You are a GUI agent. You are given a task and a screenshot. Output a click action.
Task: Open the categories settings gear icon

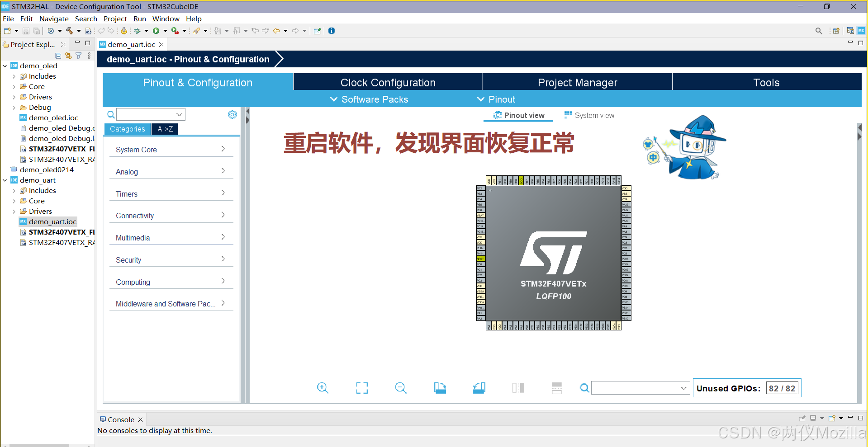click(232, 114)
